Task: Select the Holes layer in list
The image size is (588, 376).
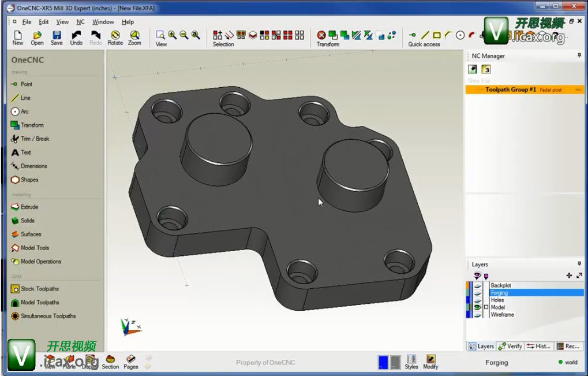Action: click(x=497, y=300)
